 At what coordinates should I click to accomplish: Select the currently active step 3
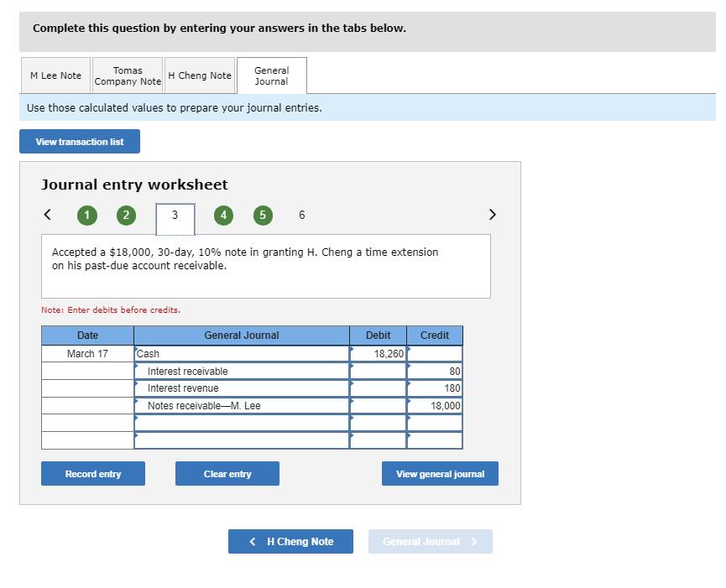[175, 216]
